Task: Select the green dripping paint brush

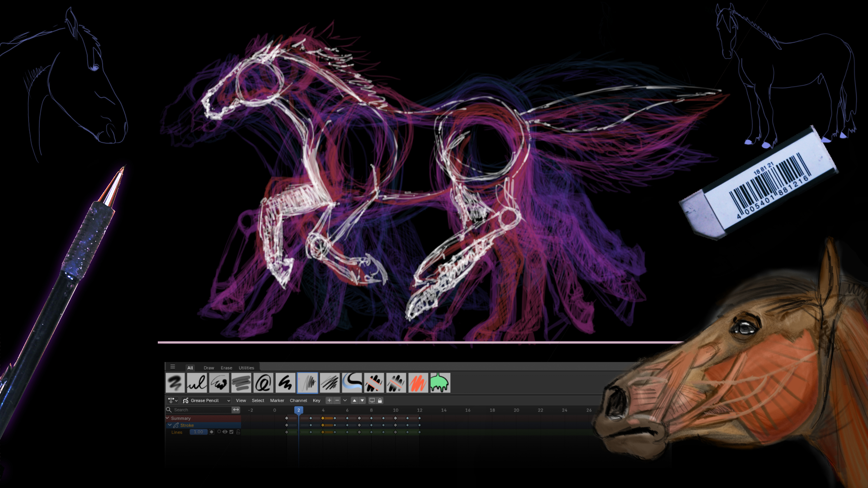Action: (440, 383)
